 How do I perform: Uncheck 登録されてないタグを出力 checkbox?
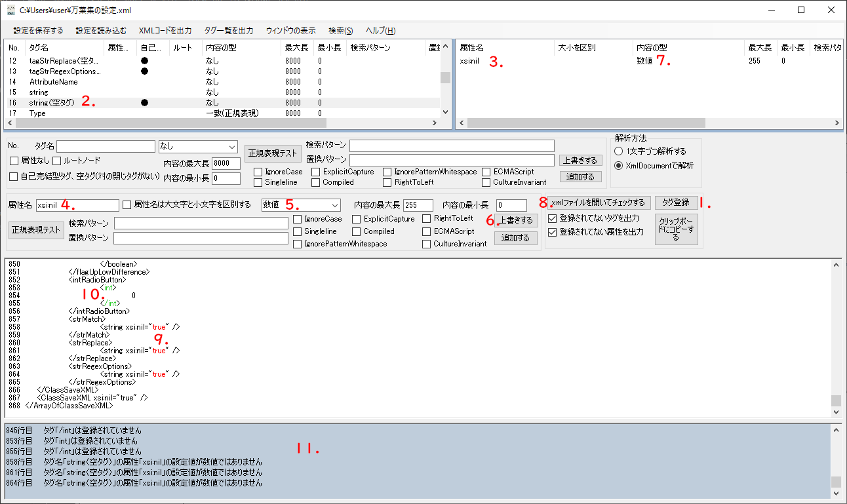pyautogui.click(x=552, y=218)
